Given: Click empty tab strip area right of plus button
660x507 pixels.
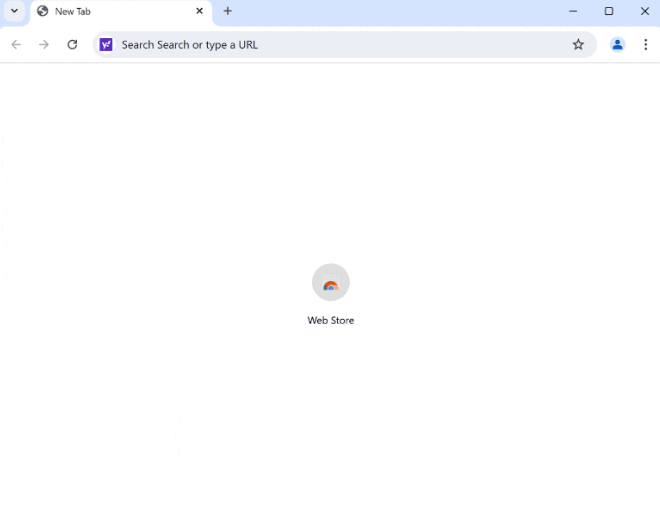Looking at the screenshot, I should [396, 12].
